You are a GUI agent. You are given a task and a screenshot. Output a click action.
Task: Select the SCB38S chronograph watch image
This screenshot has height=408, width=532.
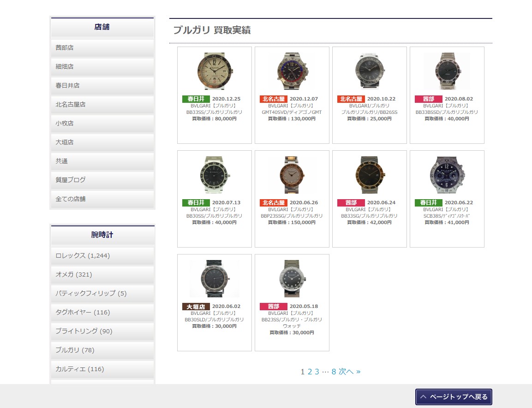447,175
